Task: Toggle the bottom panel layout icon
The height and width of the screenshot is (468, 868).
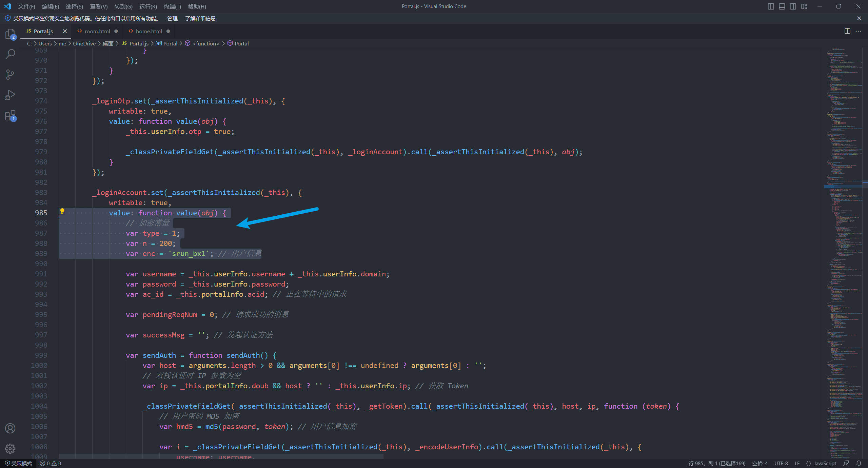Action: tap(782, 6)
